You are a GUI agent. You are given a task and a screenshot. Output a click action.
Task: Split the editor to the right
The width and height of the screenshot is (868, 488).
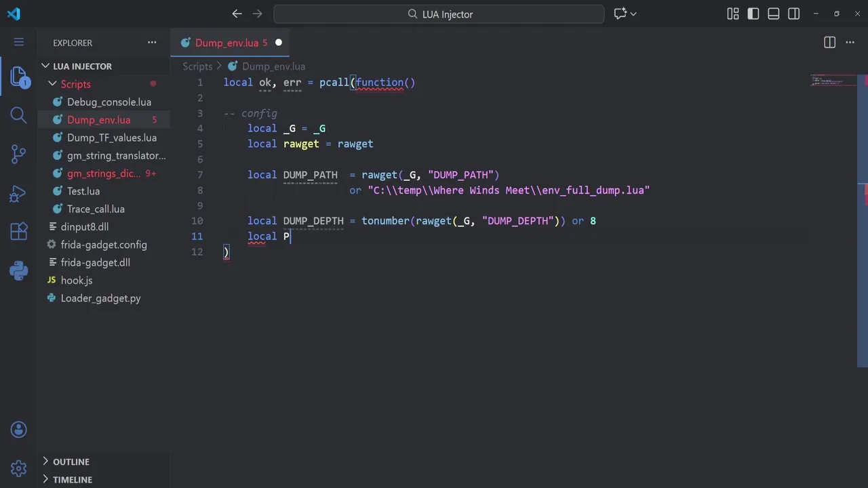829,42
